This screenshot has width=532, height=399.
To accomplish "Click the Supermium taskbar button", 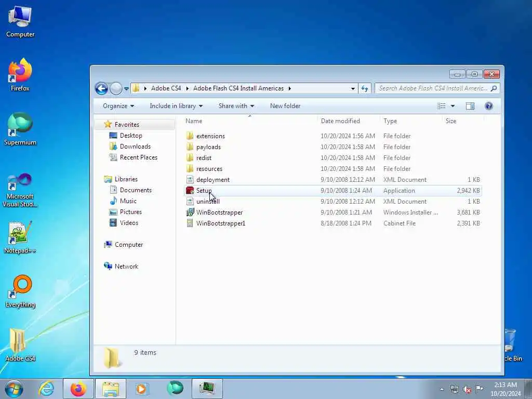I will point(175,389).
